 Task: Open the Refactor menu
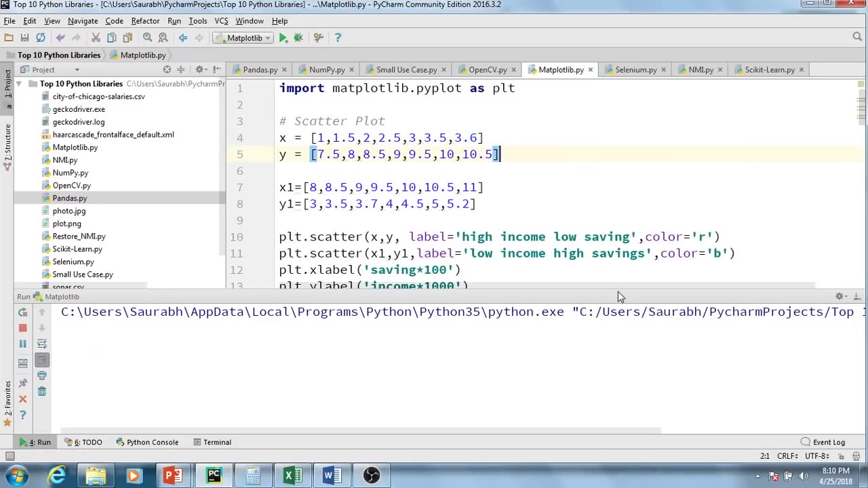tap(145, 21)
